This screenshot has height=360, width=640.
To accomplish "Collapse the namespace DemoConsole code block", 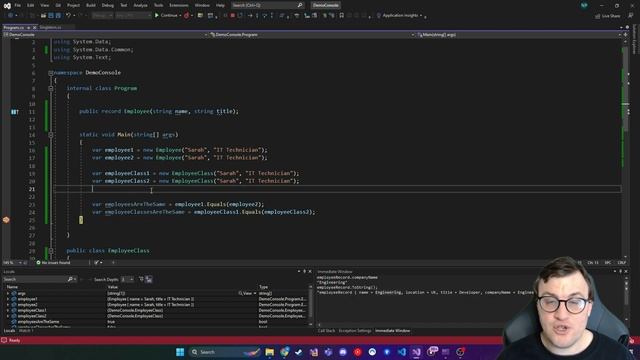I will [51, 73].
